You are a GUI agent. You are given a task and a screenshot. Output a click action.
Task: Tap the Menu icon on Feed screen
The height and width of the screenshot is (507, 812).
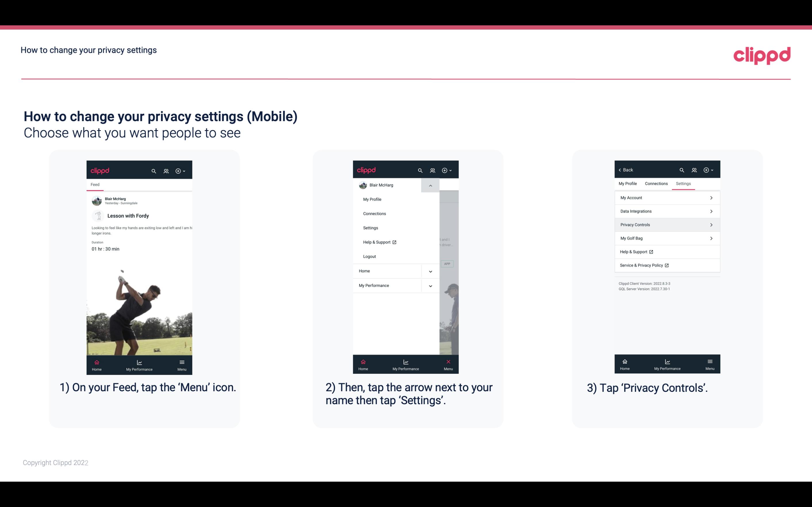182,364
